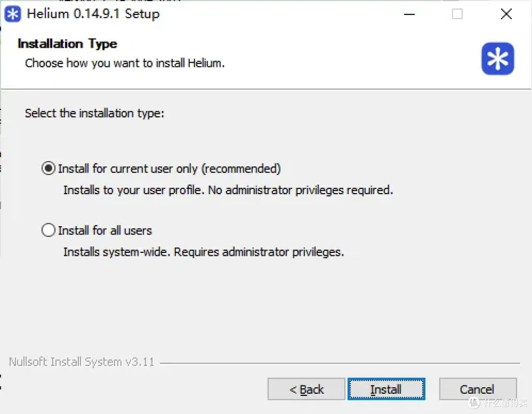The width and height of the screenshot is (532, 414).
Task: Click the large blue Helium logo in header
Action: pos(498,58)
